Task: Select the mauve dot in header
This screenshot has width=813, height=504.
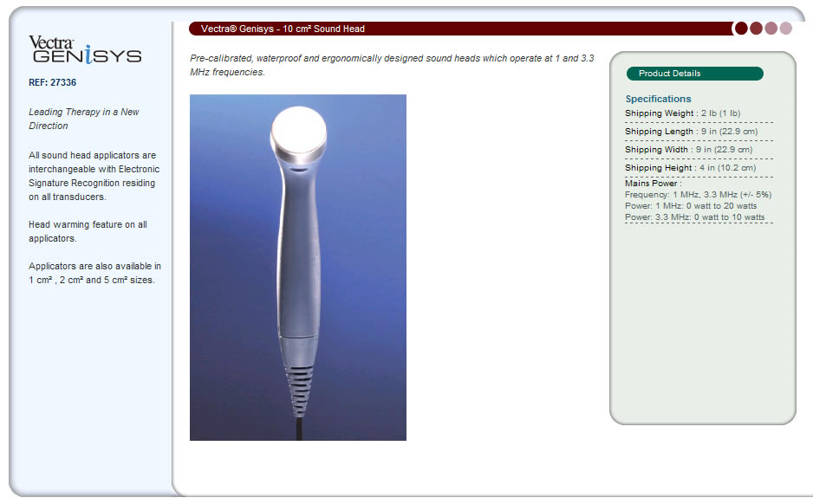Action: [771, 29]
